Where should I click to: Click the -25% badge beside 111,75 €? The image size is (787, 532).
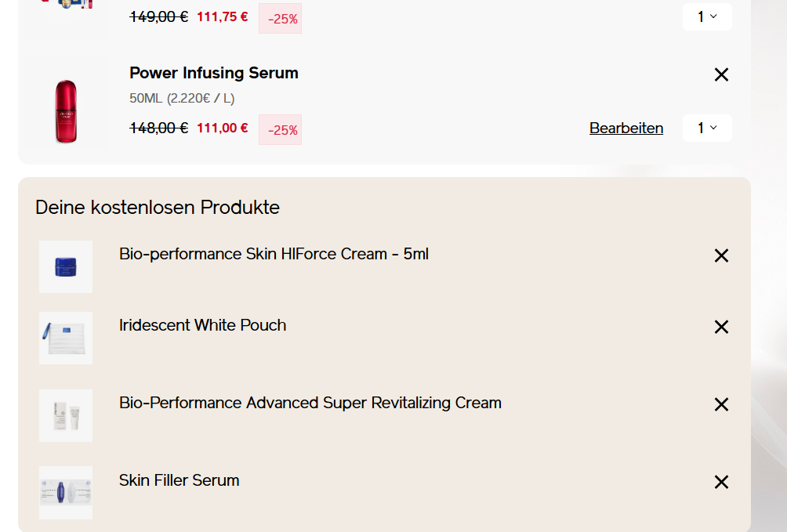[280, 19]
